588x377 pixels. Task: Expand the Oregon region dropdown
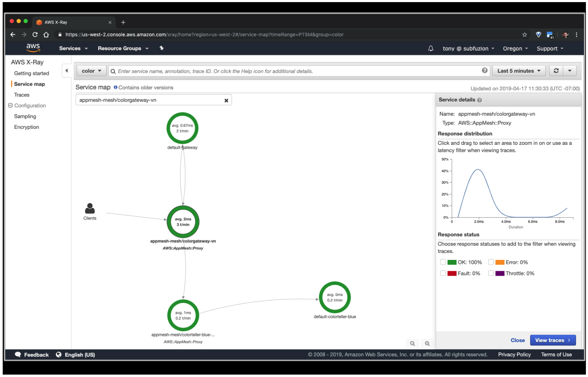515,49
